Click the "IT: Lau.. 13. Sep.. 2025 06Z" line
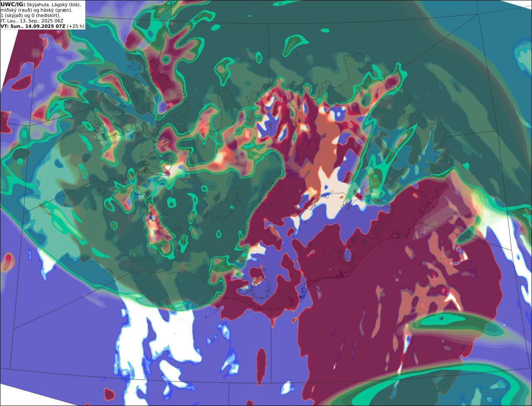Viewport: 532px width, 406px height. point(32,21)
